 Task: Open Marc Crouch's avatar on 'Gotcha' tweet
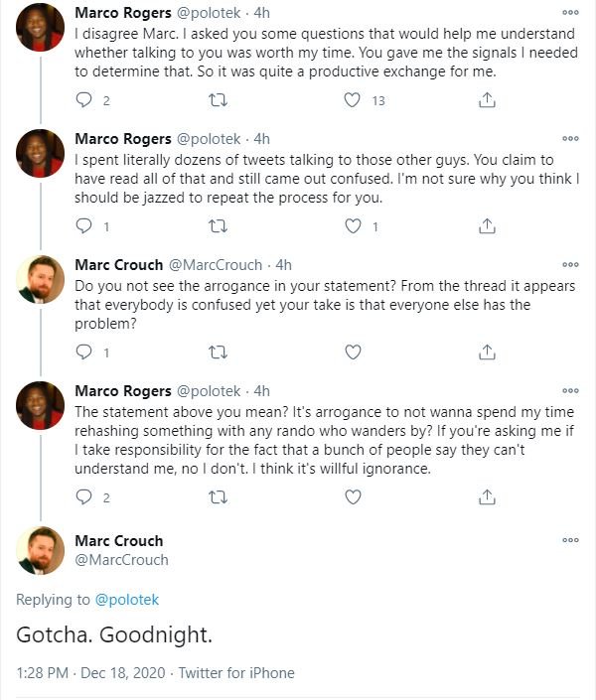pos(40,550)
